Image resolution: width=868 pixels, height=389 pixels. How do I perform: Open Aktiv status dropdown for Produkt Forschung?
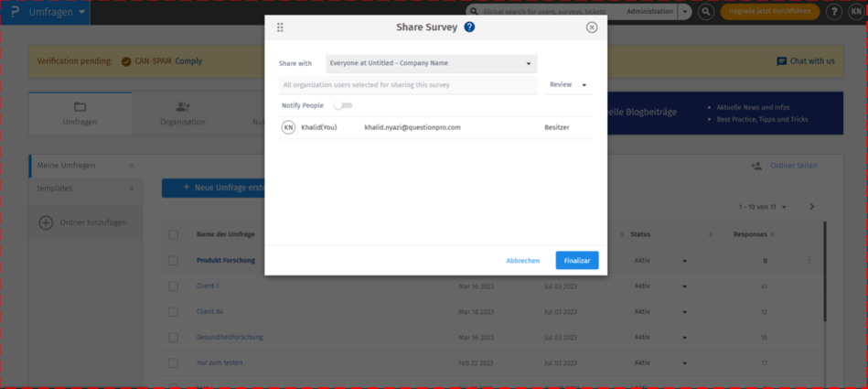click(684, 261)
